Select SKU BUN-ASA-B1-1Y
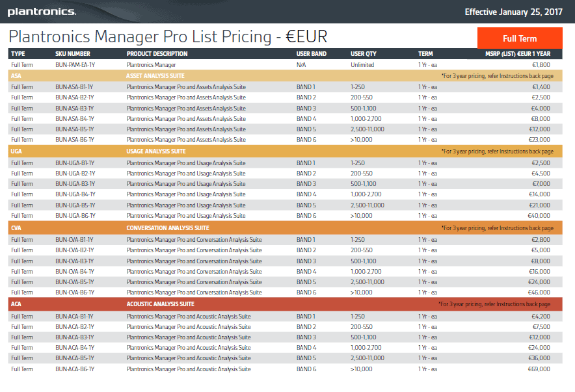Image resolution: width=575 pixels, height=392 pixels. (x=74, y=87)
